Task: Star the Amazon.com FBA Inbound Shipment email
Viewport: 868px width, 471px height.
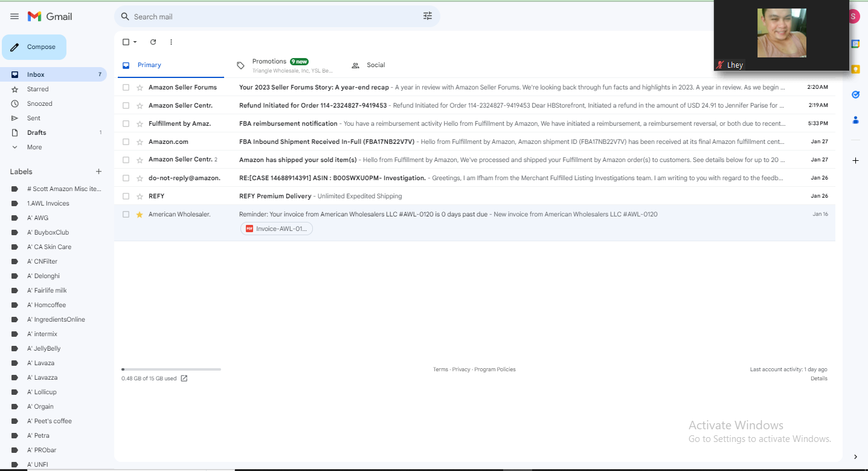Action: 140,141
